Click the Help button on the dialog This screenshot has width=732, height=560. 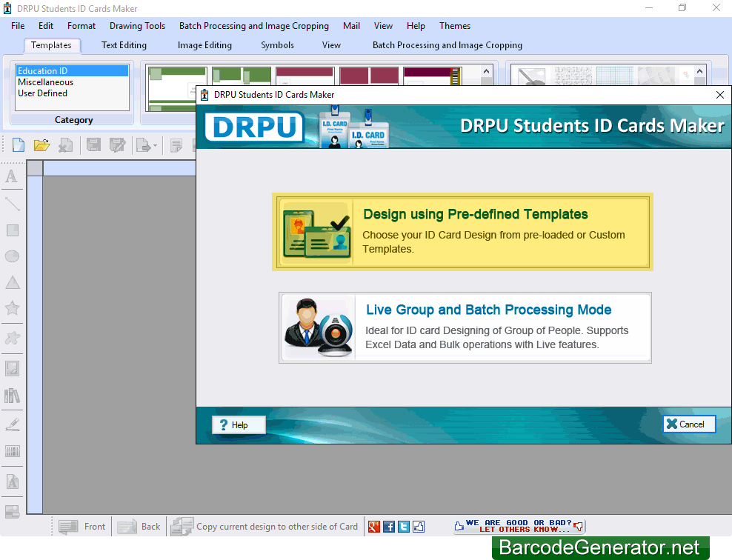pyautogui.click(x=238, y=424)
